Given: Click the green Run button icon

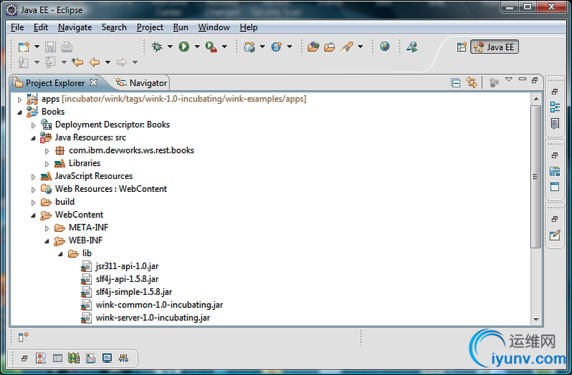Looking at the screenshot, I should coord(184,47).
